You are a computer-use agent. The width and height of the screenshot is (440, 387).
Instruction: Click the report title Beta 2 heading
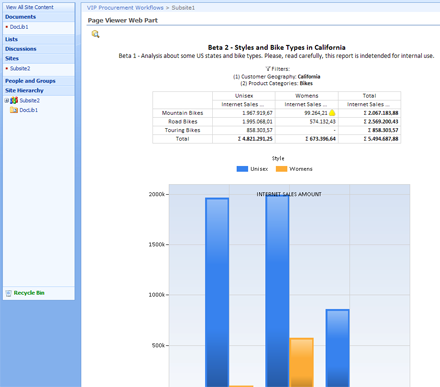277,47
